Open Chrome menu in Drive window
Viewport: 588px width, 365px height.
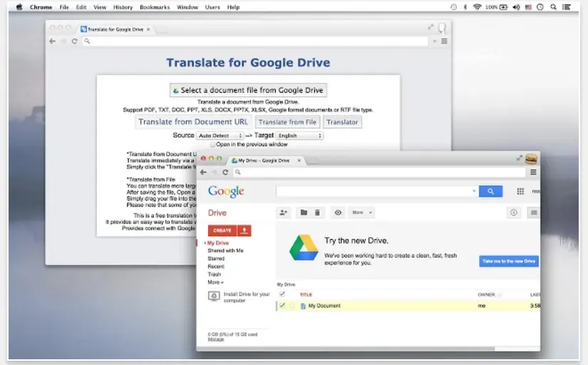[533, 173]
